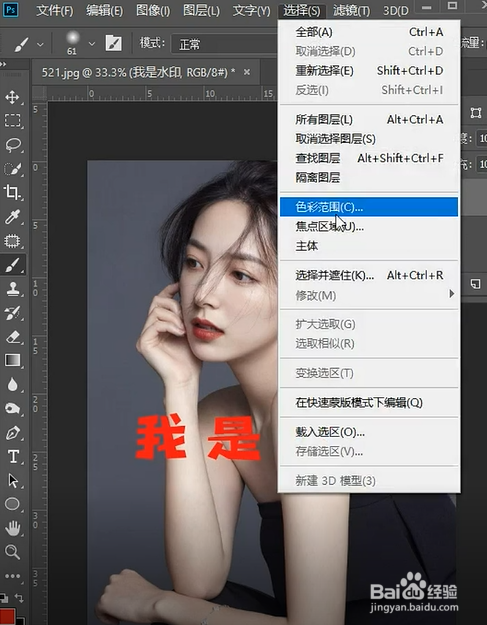Expand the brush size preset dropdown

(92, 43)
